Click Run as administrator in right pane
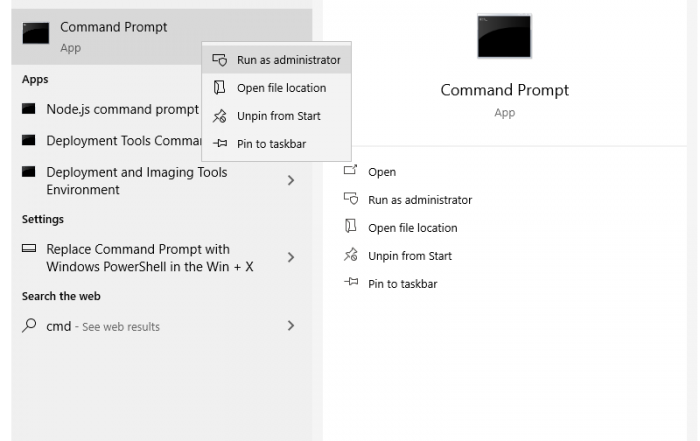This screenshot has height=441, width=700. tap(420, 200)
